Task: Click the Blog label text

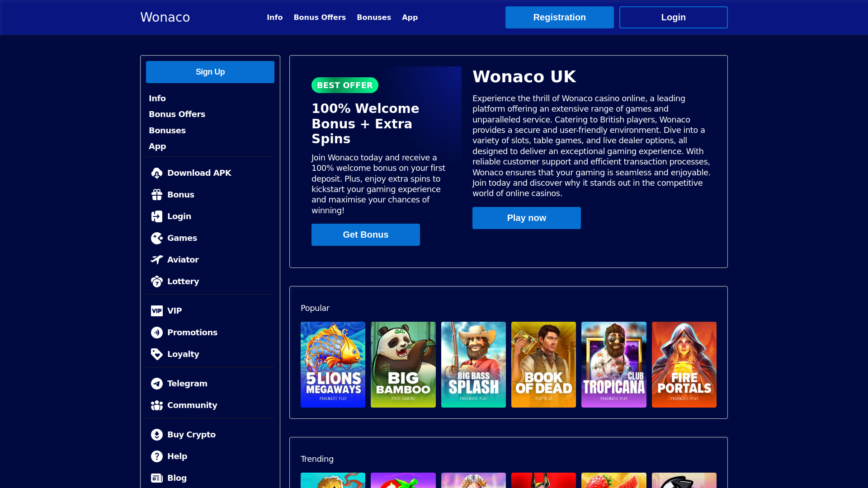Action: (177, 478)
